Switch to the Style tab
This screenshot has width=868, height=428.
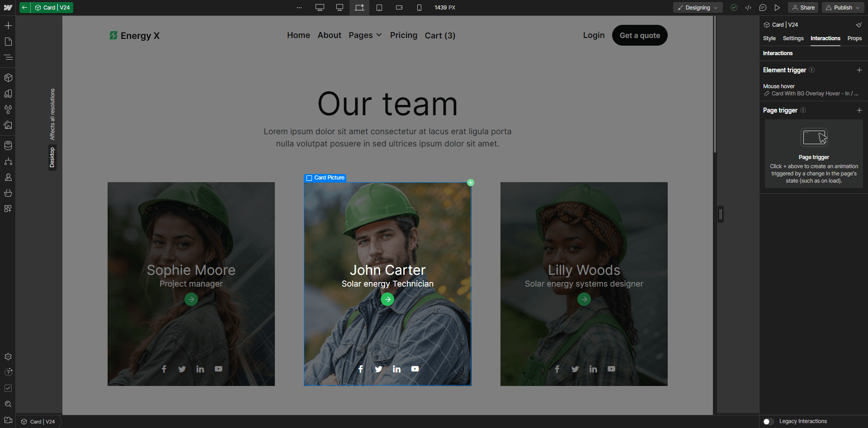pos(769,38)
